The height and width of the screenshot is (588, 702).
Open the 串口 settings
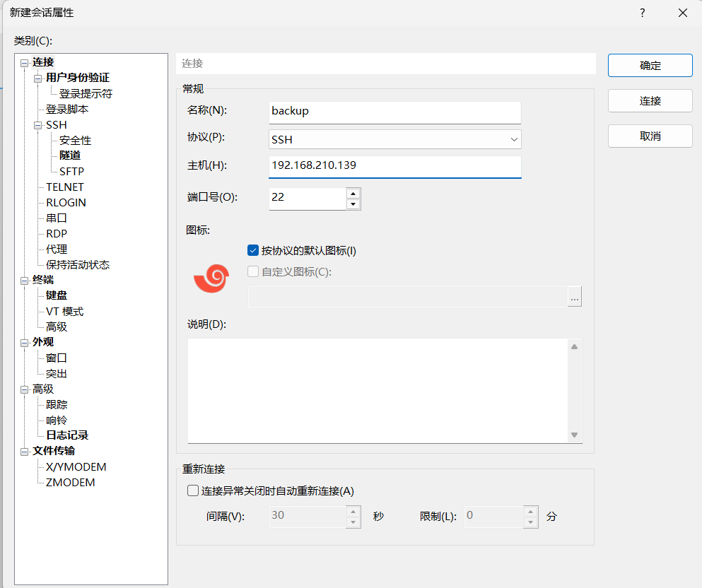[57, 218]
